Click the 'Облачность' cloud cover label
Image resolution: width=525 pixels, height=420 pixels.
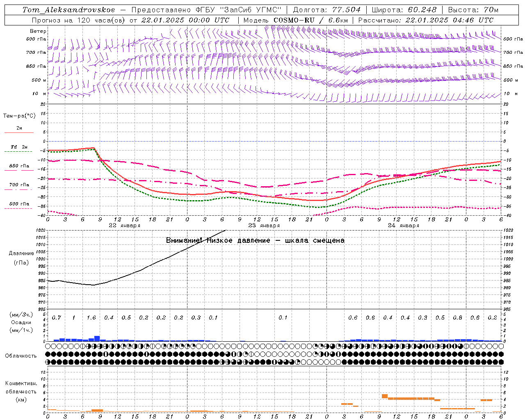pos(21,356)
